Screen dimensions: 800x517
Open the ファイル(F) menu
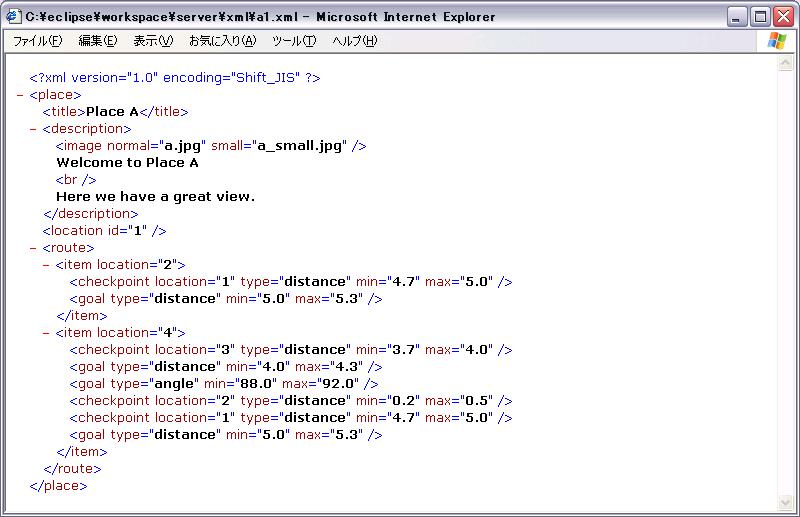click(x=38, y=41)
